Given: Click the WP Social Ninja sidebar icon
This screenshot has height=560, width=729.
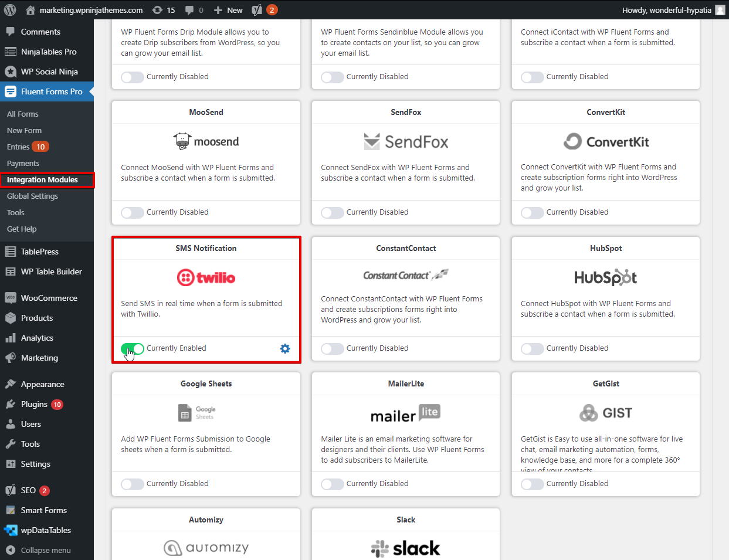Looking at the screenshot, I should coord(10,71).
